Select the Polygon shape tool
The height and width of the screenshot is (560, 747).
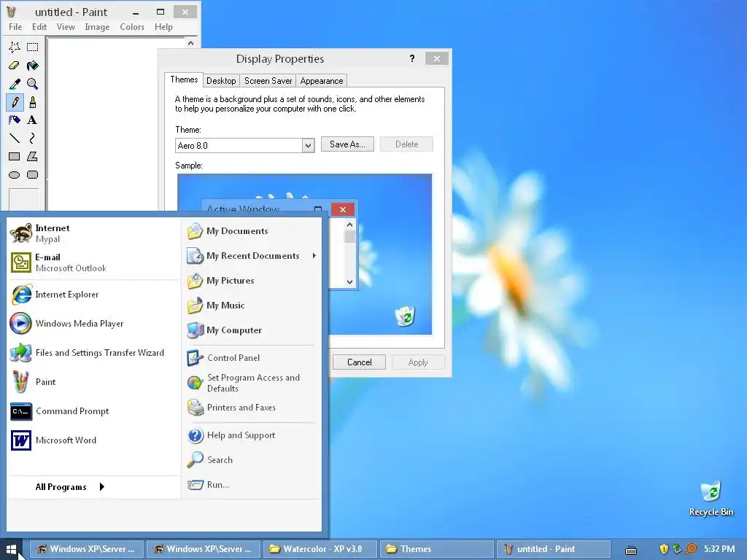(x=32, y=156)
